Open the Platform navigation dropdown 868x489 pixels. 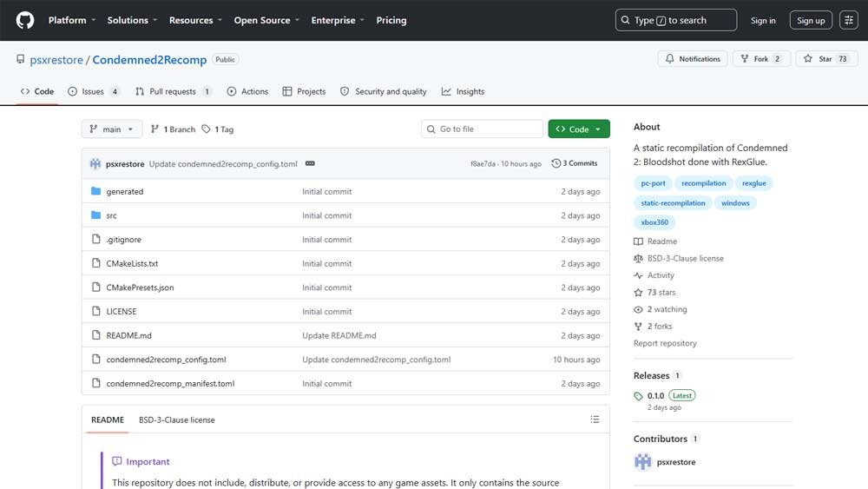pos(72,21)
